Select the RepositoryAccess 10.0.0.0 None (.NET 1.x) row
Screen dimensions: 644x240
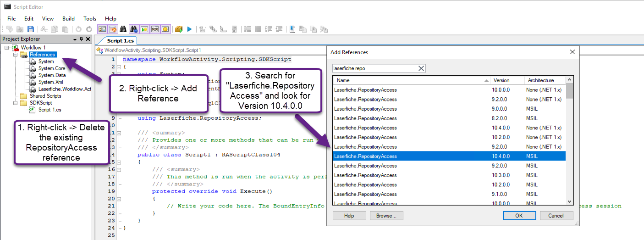coord(449,90)
